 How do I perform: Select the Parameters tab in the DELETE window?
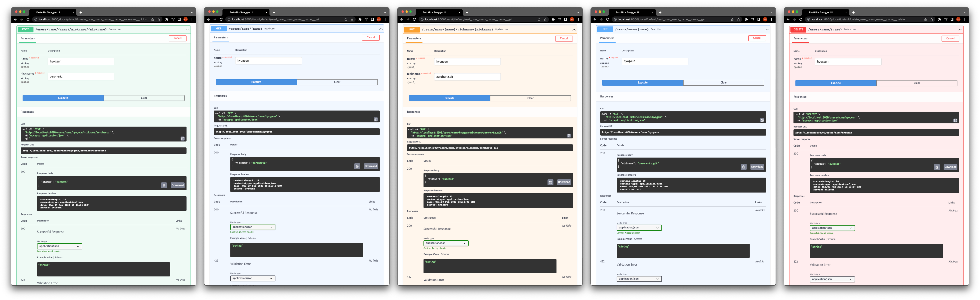click(800, 38)
